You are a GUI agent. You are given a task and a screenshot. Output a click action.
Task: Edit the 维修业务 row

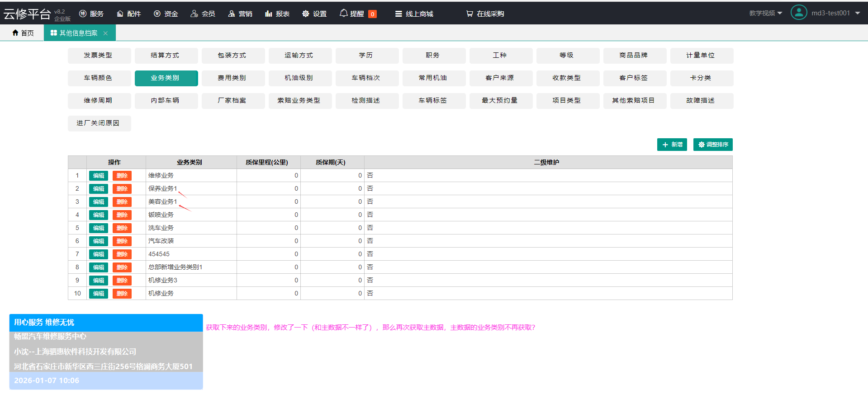[98, 176]
